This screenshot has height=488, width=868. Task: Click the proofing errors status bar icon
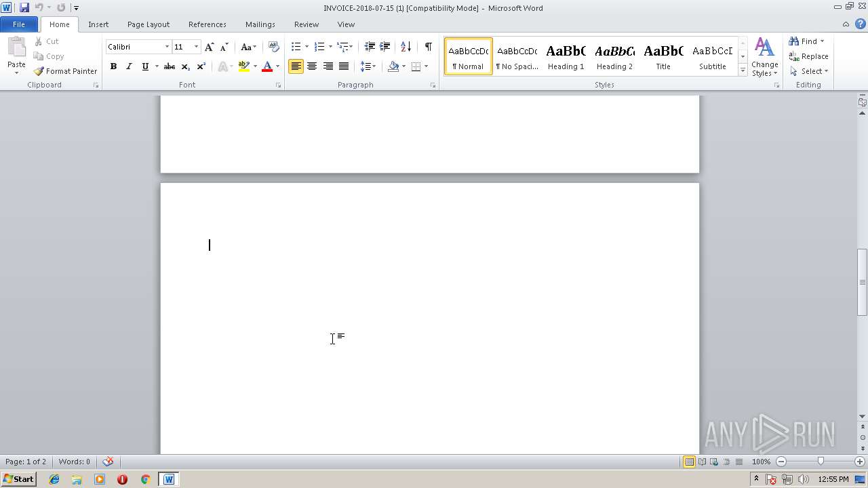108,462
